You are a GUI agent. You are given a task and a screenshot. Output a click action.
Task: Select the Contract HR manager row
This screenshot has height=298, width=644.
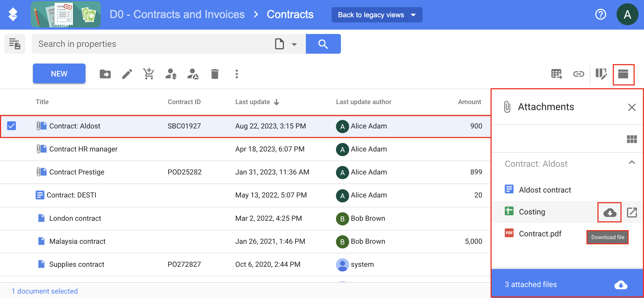(x=245, y=149)
